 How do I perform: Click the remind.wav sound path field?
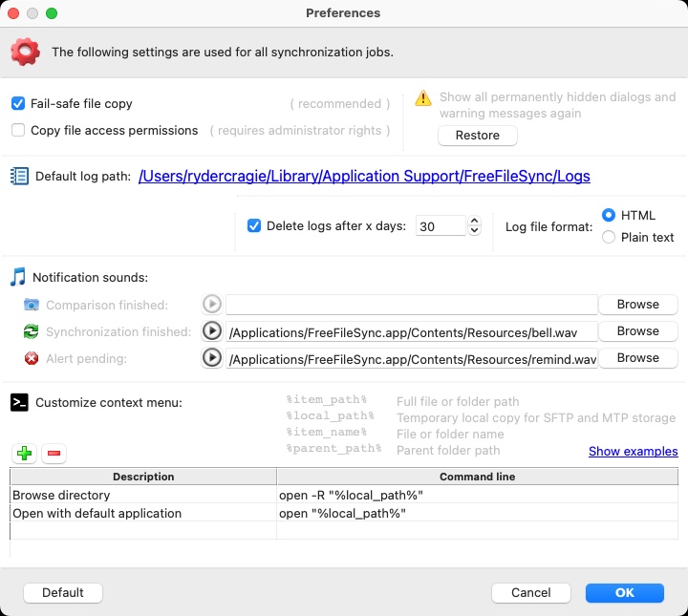tap(412, 358)
